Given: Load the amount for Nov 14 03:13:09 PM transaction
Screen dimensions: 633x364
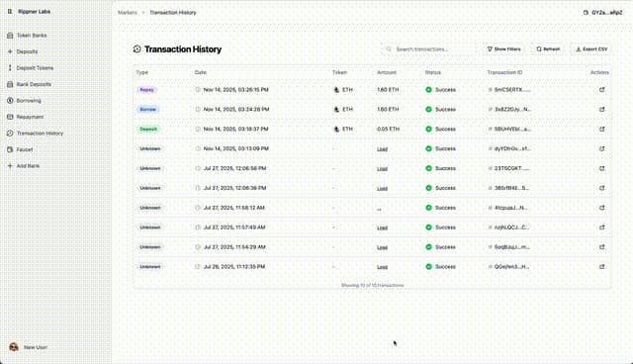Looking at the screenshot, I should tap(382, 149).
